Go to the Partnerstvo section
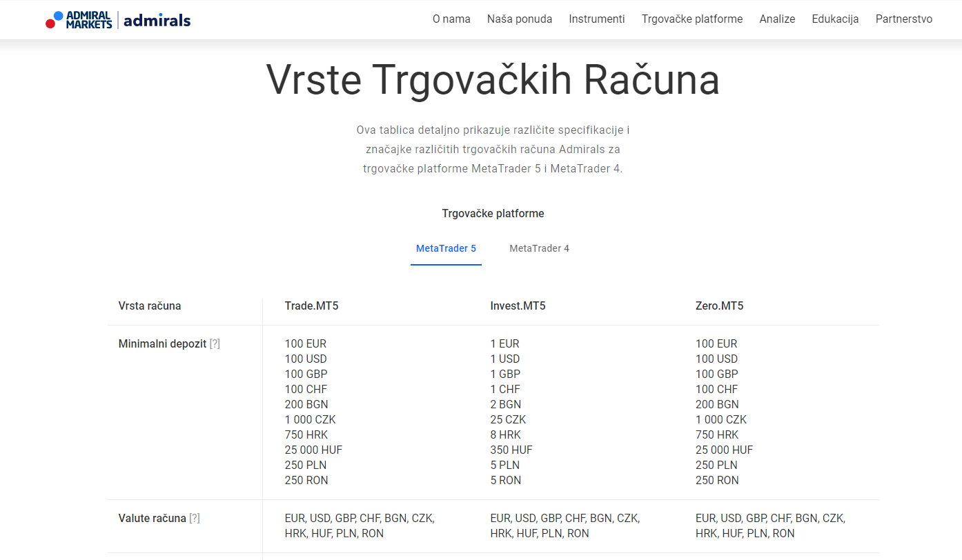This screenshot has width=962, height=560. tap(903, 19)
